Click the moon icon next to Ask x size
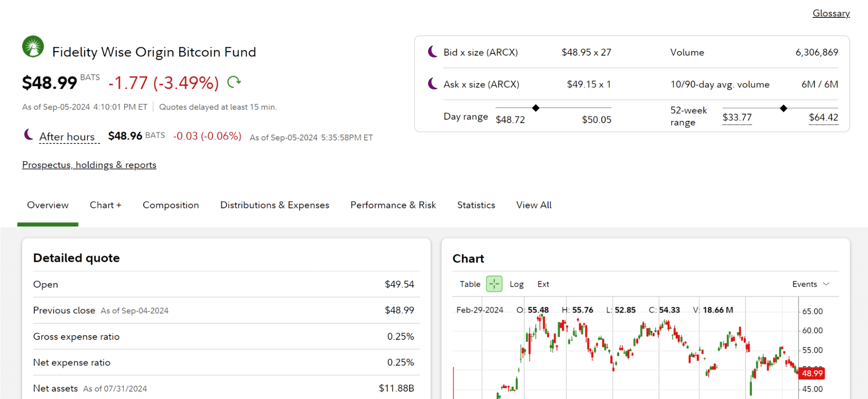The width and height of the screenshot is (868, 399). coord(432,83)
